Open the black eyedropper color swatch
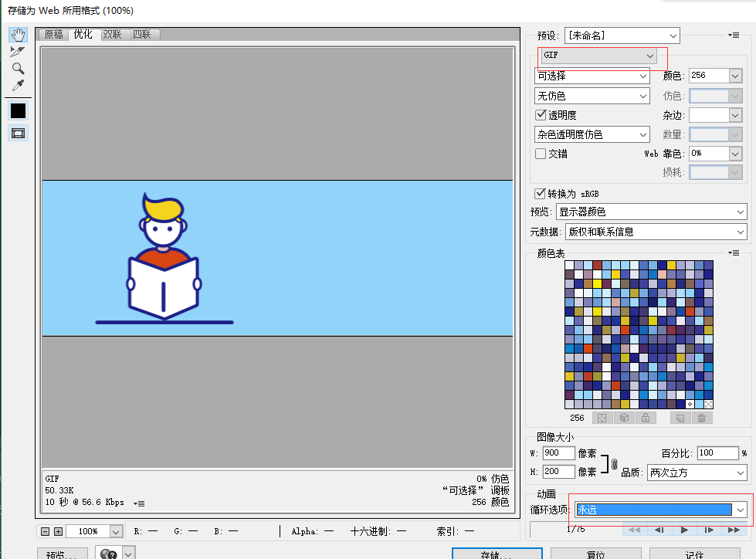Viewport: 756px width, 559px height. click(x=18, y=111)
